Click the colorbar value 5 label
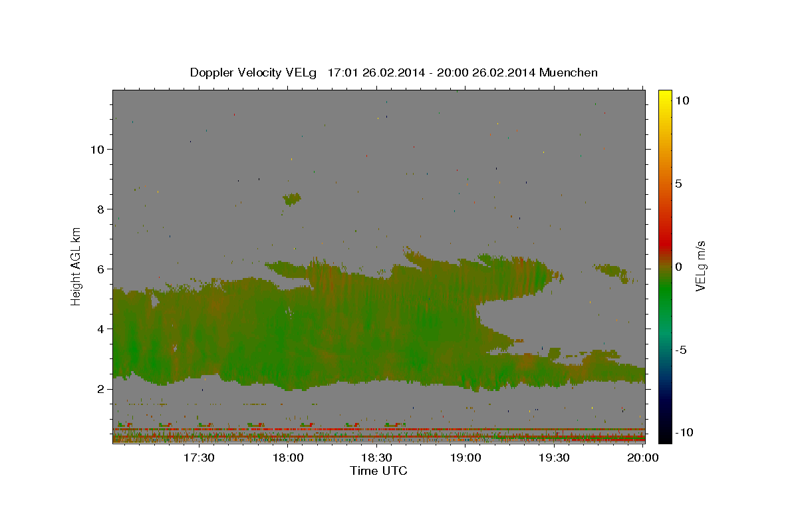The width and height of the screenshot is (798, 532). [678, 184]
